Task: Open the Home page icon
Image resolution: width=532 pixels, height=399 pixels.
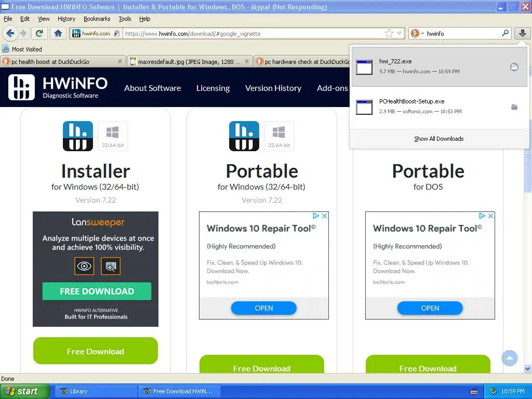Action: [x=58, y=33]
